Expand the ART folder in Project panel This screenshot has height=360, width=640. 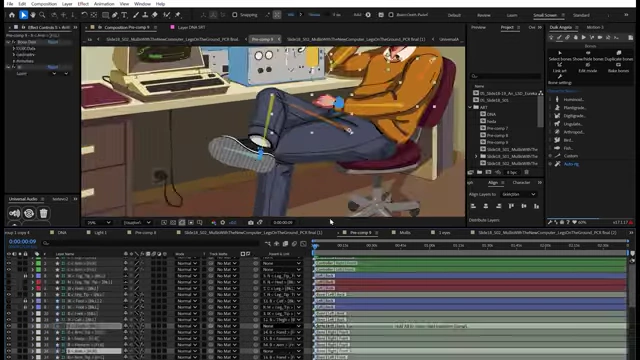click(x=470, y=107)
